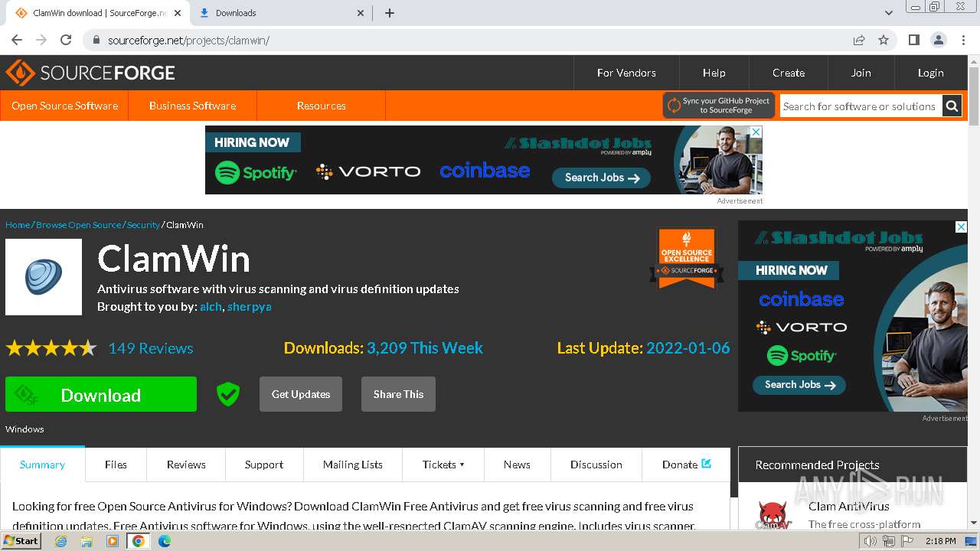Click Clam AntiVirus project icon
This screenshot has width=980, height=551.
pyautogui.click(x=773, y=515)
